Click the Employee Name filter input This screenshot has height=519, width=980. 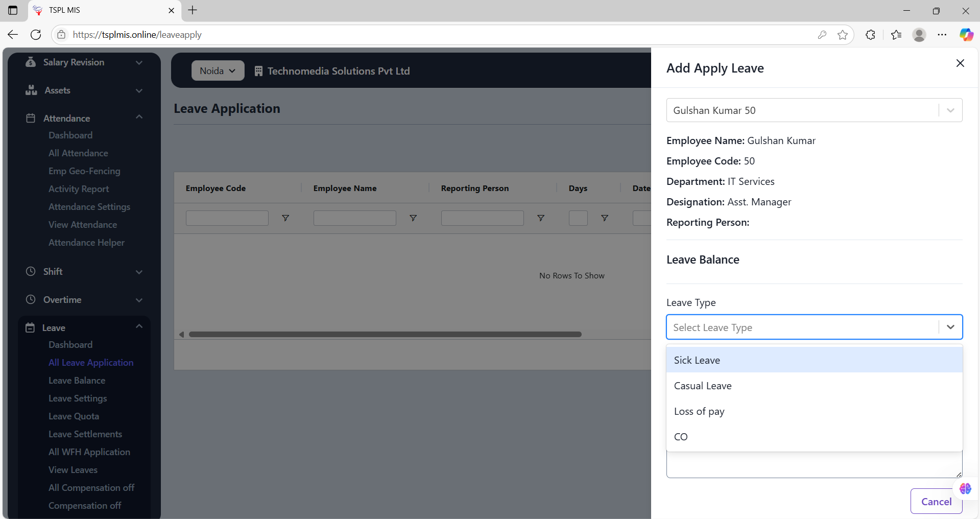coord(355,218)
